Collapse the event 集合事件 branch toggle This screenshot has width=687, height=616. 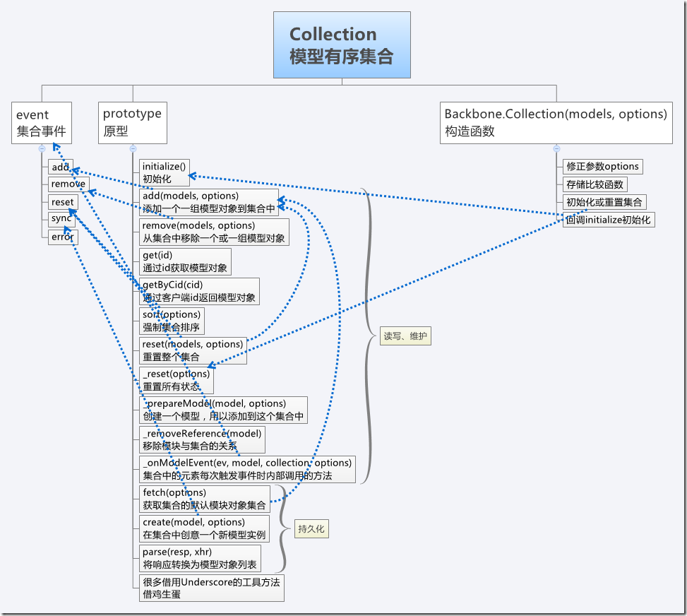click(x=42, y=148)
